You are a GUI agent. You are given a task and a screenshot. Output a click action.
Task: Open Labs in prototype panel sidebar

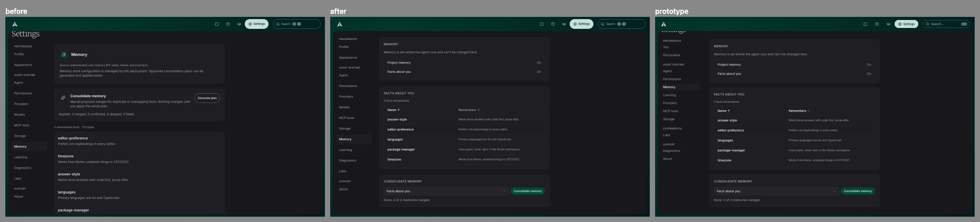[x=680, y=135]
